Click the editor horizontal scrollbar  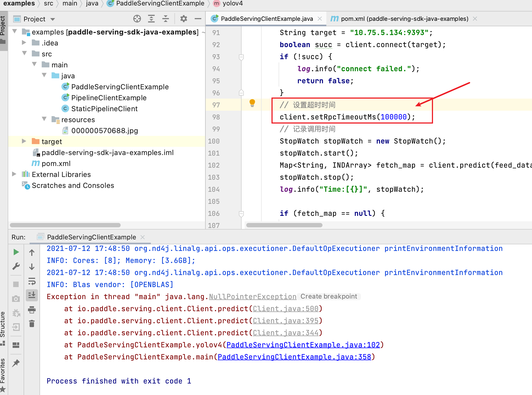pos(284,225)
